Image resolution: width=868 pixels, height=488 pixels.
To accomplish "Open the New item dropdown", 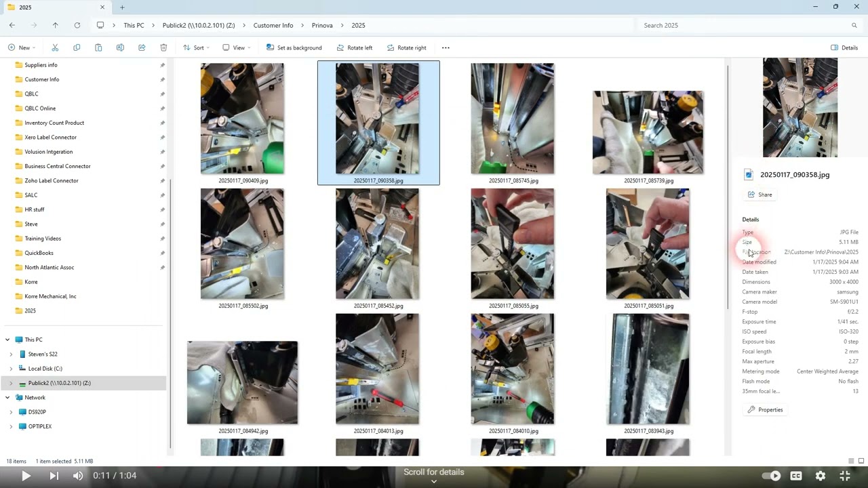I will (x=22, y=47).
